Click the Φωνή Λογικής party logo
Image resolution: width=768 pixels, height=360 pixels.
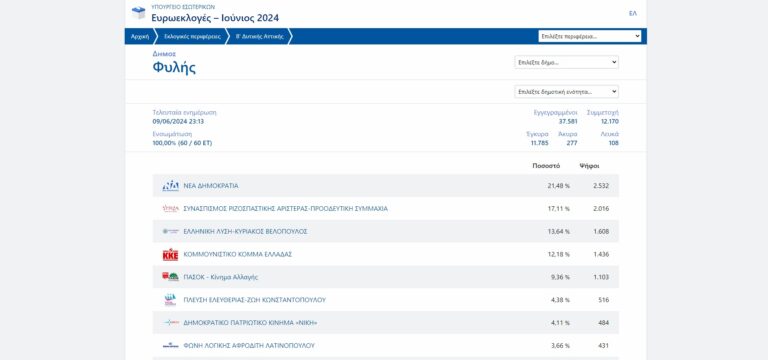tap(170, 345)
